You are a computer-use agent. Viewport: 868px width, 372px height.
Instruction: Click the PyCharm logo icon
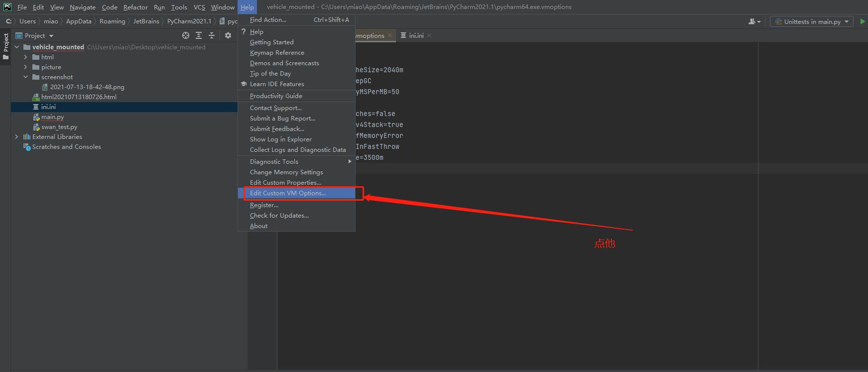pyautogui.click(x=7, y=7)
